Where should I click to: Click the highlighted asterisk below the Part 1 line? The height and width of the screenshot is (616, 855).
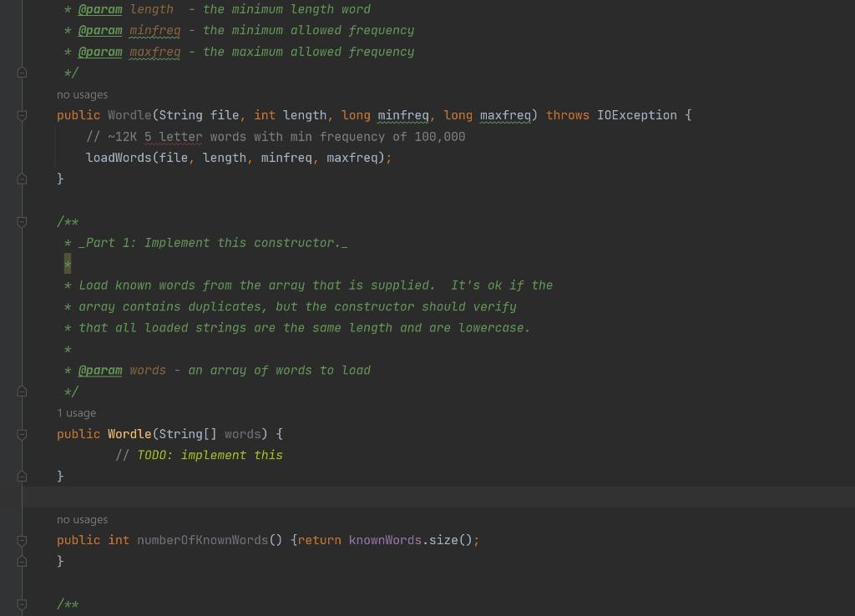68,265
